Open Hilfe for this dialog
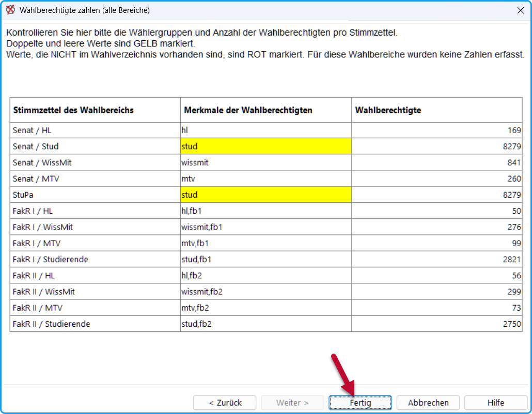 [x=495, y=403]
